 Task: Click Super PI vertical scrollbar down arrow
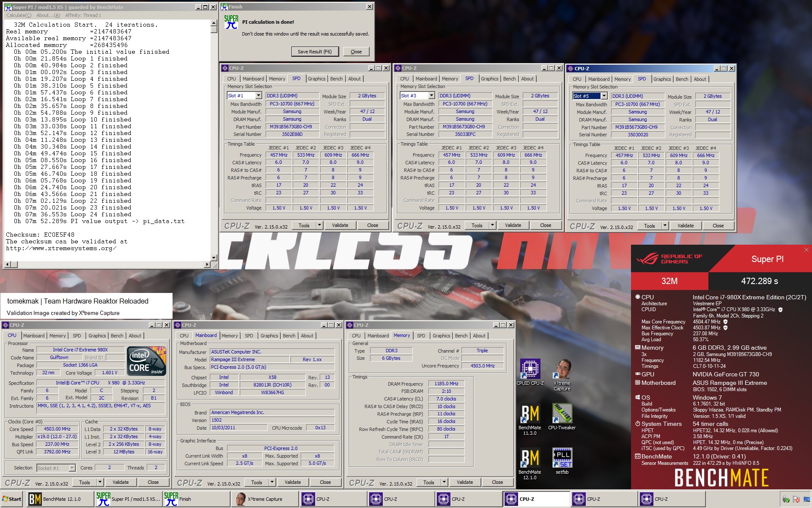pyautogui.click(x=214, y=257)
